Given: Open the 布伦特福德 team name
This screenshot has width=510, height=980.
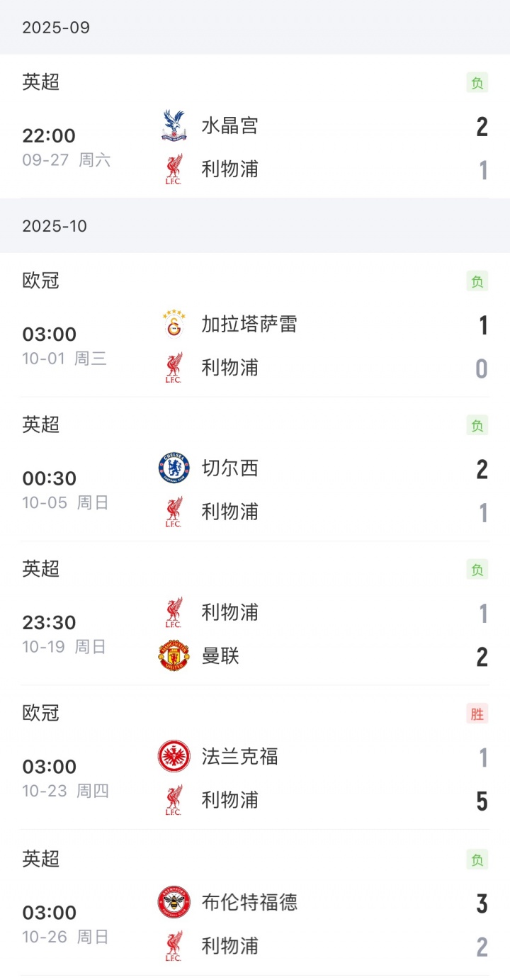Looking at the screenshot, I should pos(249,902).
